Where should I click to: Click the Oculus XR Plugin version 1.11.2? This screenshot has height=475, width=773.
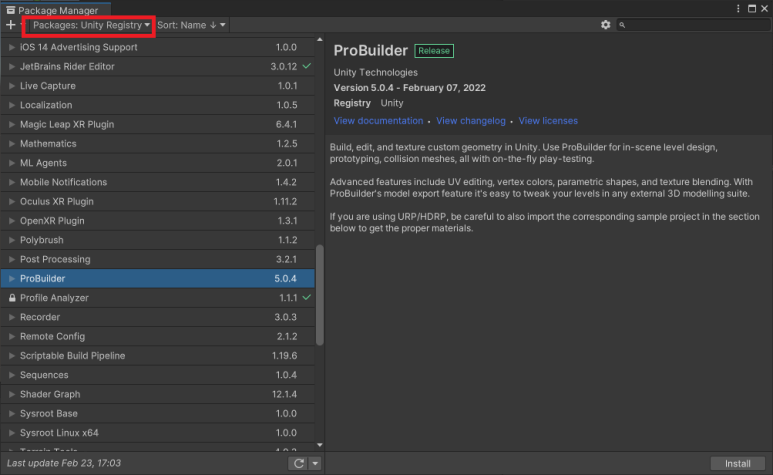[285, 202]
